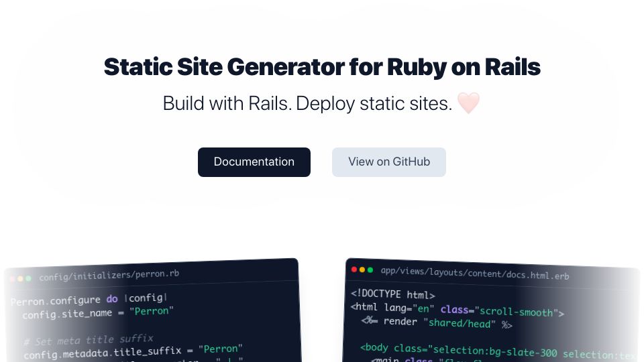This screenshot has height=362, width=644.
Task: Click the config.metadata.title_suffix code line
Action: 133,351
